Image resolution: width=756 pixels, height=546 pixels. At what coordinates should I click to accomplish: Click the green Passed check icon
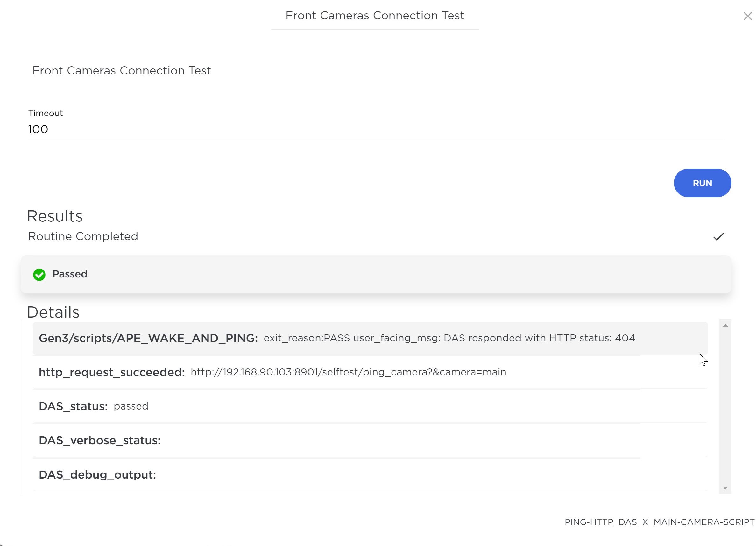[39, 275]
